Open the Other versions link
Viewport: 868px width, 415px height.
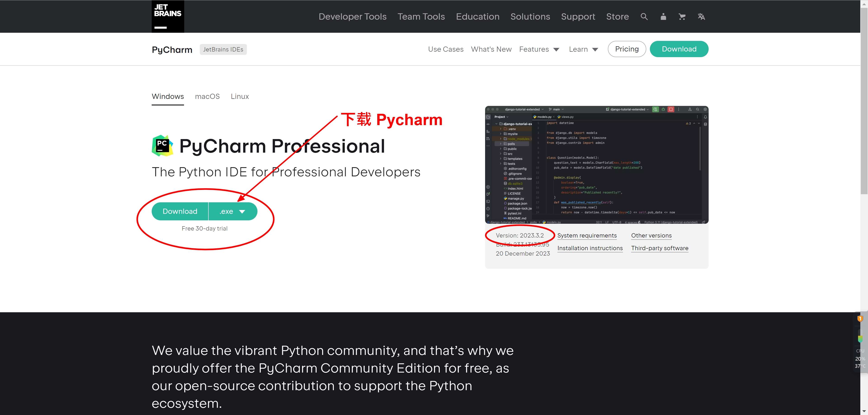pos(651,235)
